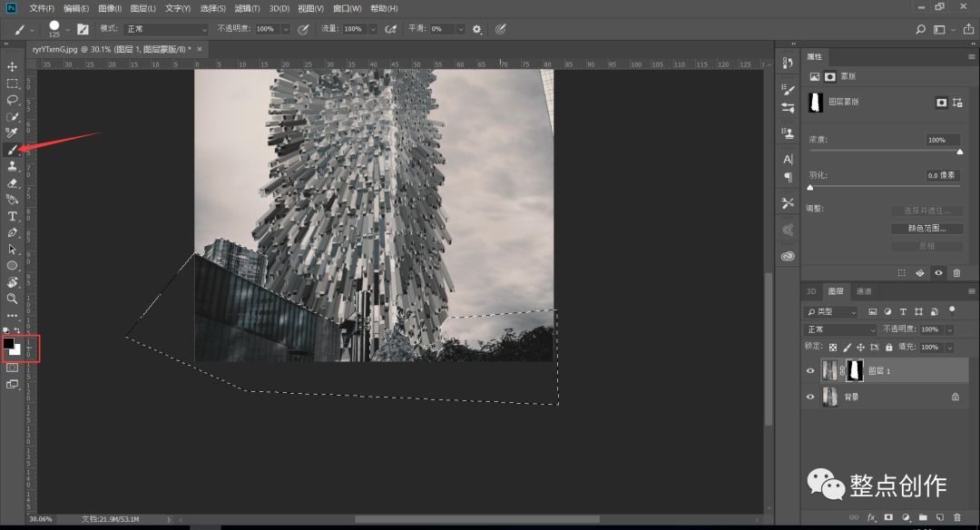Open the History panel icon
Viewport: 980px width, 530px height.
click(x=788, y=64)
